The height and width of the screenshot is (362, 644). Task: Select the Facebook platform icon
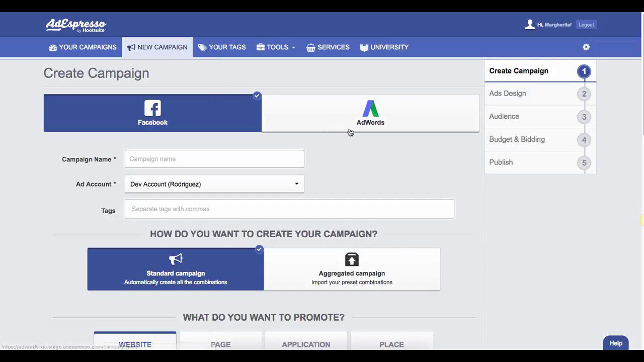click(x=152, y=108)
